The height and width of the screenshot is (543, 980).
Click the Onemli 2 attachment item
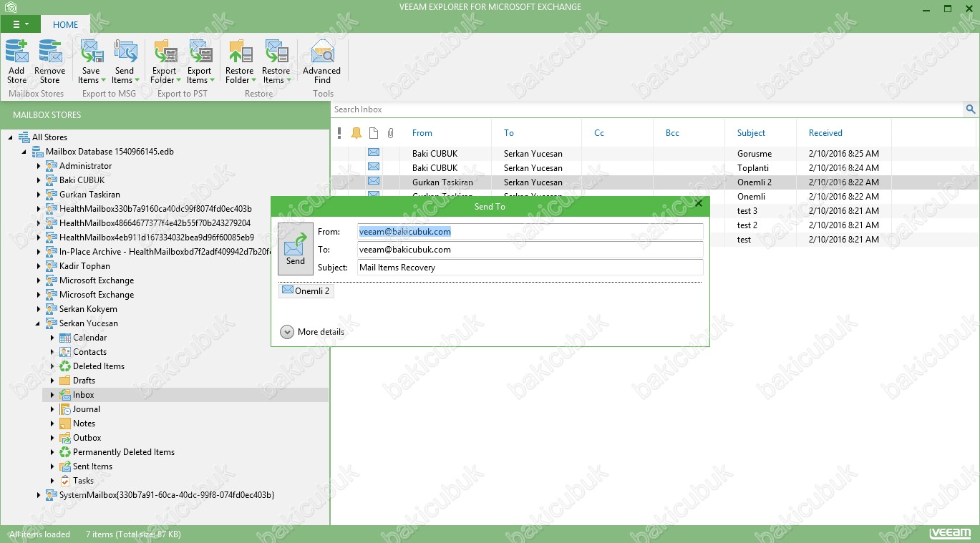point(306,291)
